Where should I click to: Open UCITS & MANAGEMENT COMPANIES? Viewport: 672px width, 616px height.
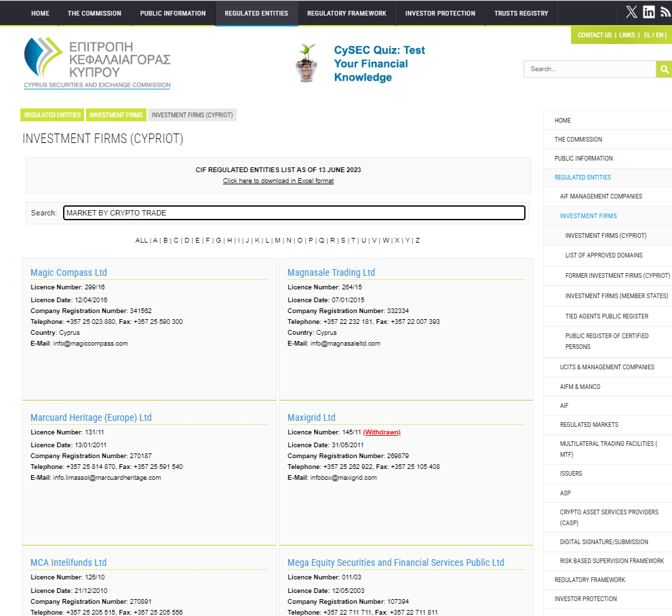tap(608, 367)
